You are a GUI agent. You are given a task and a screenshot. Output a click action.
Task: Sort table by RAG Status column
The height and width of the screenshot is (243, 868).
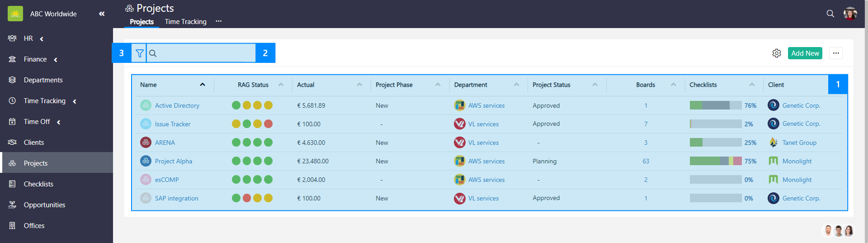click(x=253, y=85)
